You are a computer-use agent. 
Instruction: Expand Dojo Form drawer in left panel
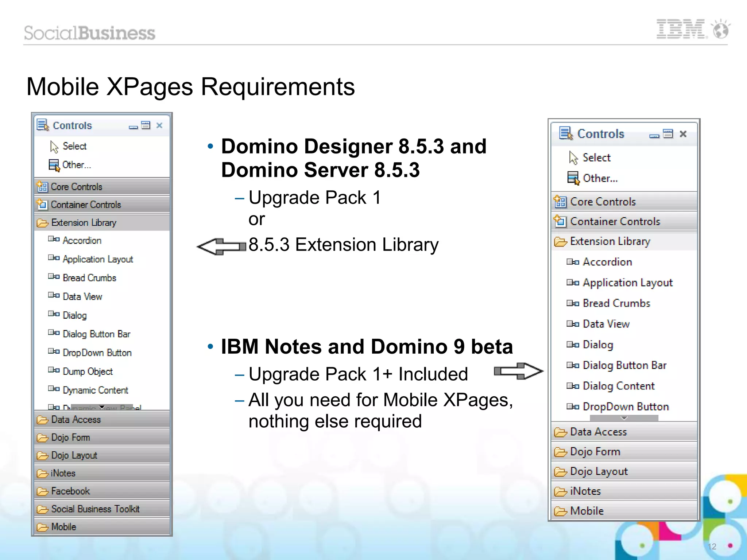point(102,437)
